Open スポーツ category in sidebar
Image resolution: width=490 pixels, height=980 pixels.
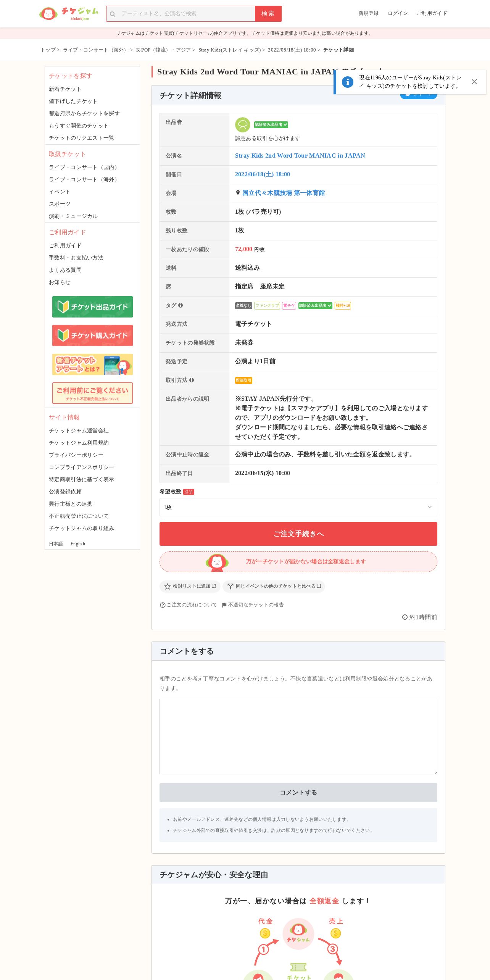point(60,204)
